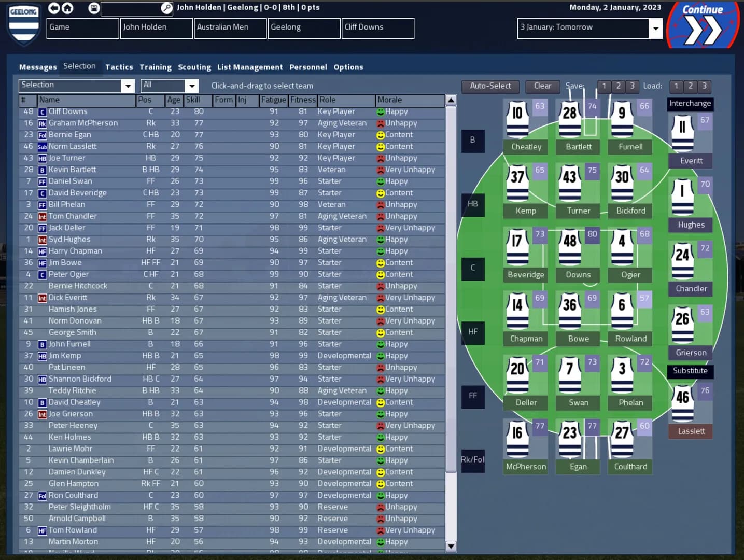The image size is (744, 560).
Task: Select the Downs number 48 jersey
Action: pos(570,247)
